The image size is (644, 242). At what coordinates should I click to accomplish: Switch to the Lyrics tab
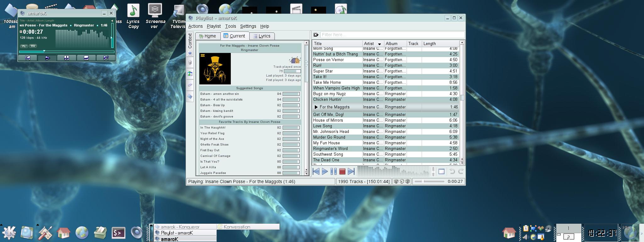click(x=262, y=36)
